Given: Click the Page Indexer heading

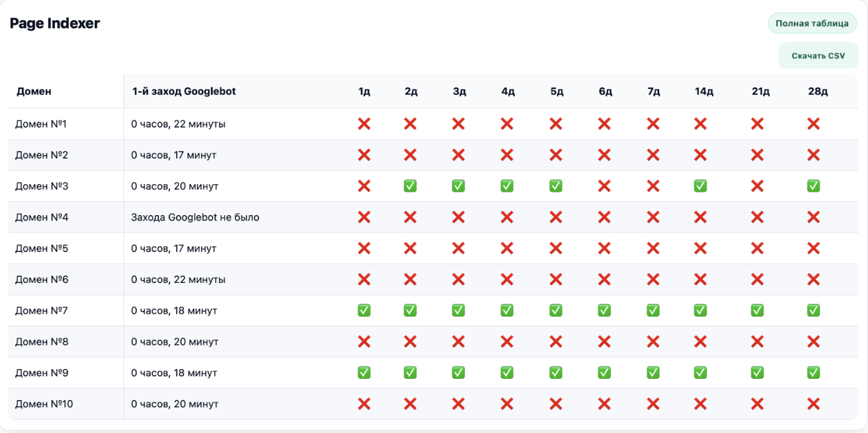Looking at the screenshot, I should coord(55,24).
